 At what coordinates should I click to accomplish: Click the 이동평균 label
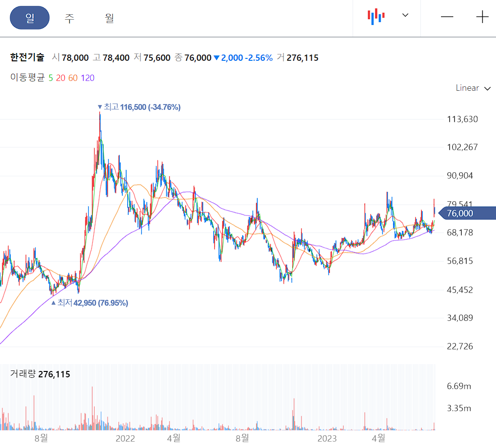click(28, 78)
